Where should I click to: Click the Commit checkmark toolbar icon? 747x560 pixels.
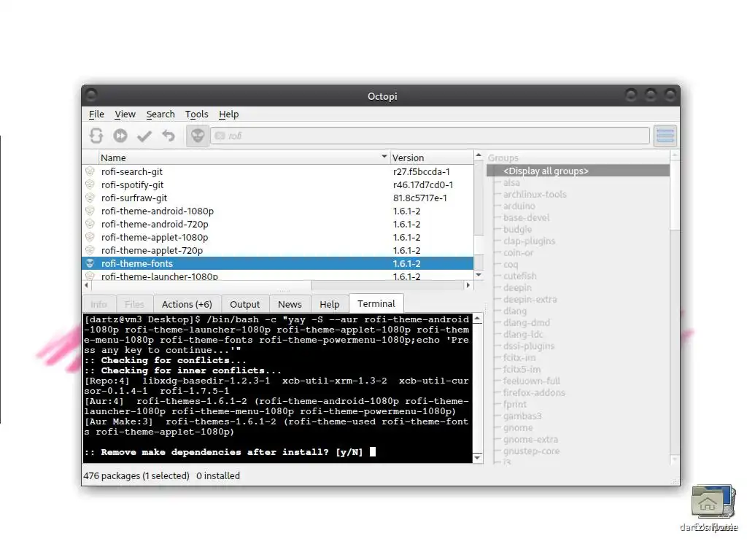(x=144, y=136)
